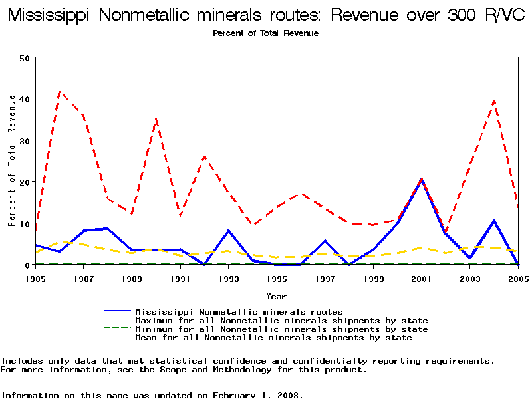This screenshot has height=399, width=532.
Task: Select the 'Maximum for all Nonmetallic minerals' legend label
Action: pyautogui.click(x=281, y=321)
